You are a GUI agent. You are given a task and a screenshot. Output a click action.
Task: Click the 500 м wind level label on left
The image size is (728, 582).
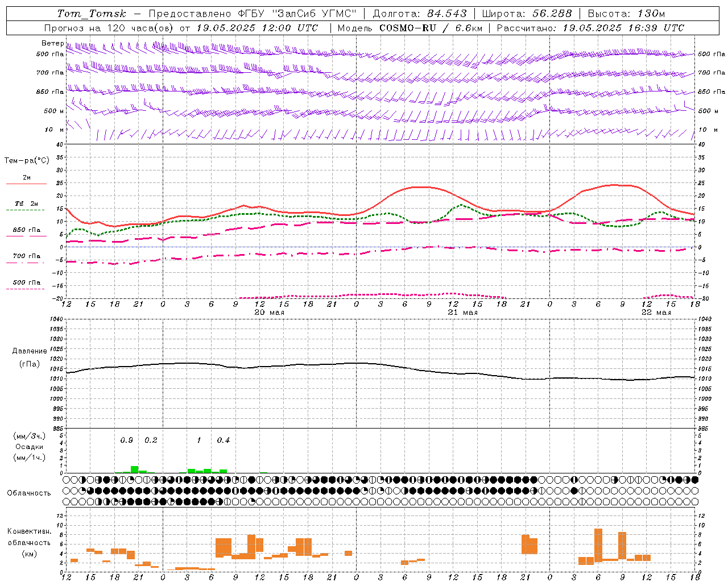(x=54, y=111)
